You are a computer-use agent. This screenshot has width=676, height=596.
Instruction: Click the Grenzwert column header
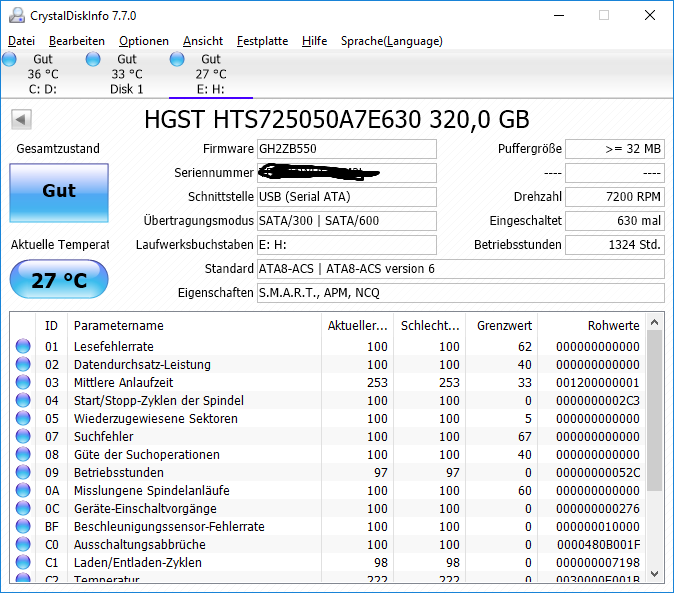501,326
